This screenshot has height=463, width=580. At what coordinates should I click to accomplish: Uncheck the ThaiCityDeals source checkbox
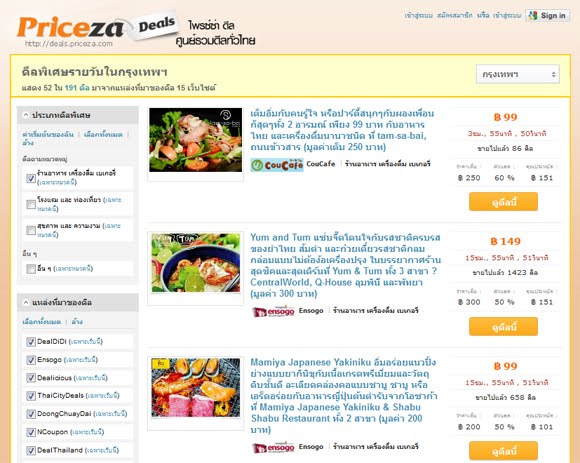31,396
